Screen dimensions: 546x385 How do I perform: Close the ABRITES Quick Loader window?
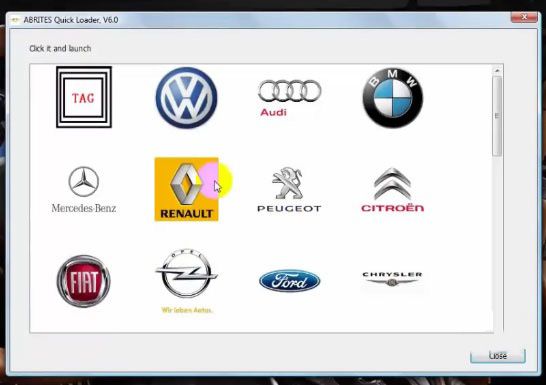click(x=524, y=17)
